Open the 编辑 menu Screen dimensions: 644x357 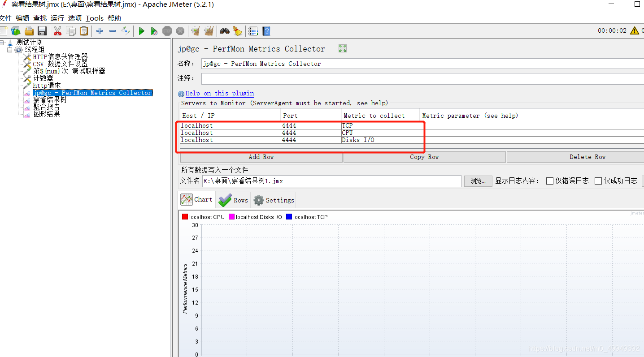pos(22,18)
